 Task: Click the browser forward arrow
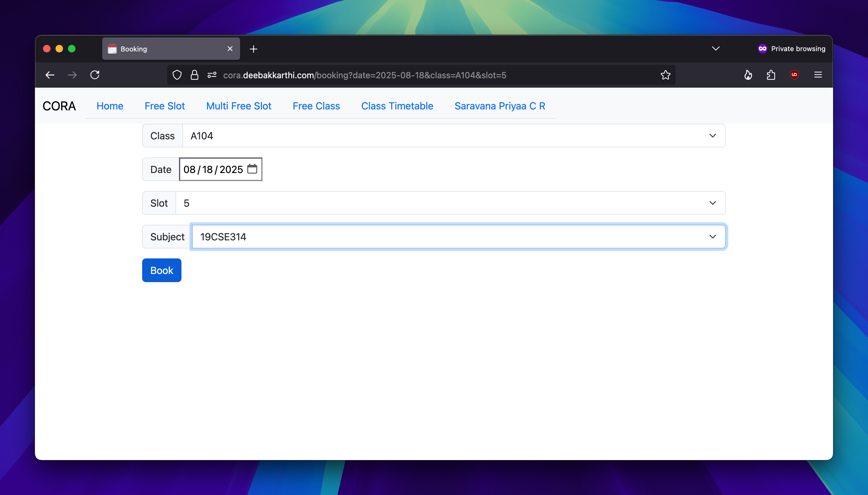pyautogui.click(x=72, y=75)
